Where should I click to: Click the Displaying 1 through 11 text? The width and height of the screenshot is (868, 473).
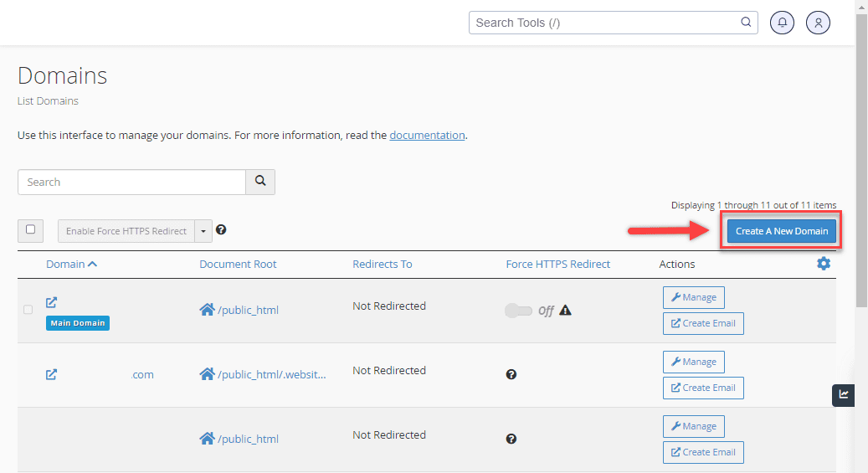pyautogui.click(x=753, y=205)
